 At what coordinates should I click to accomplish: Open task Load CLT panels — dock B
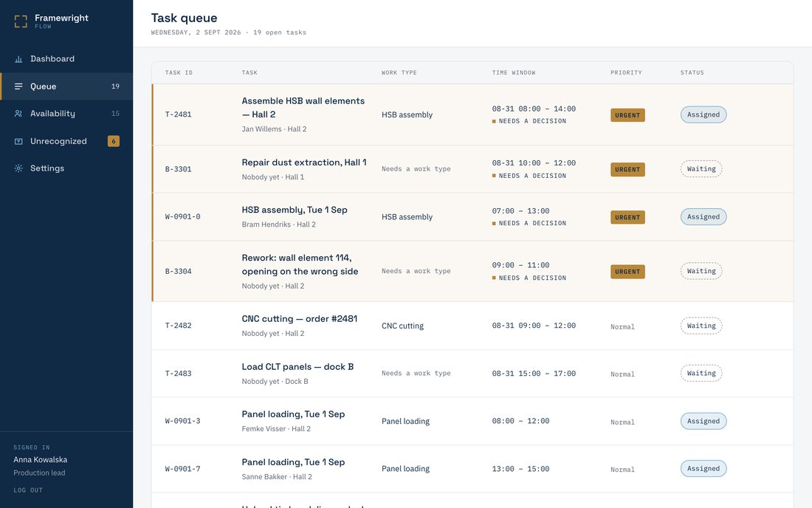click(x=297, y=367)
